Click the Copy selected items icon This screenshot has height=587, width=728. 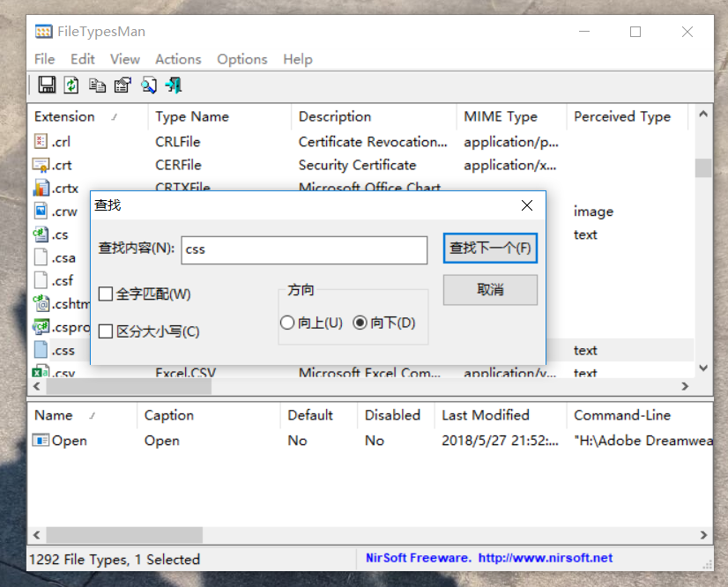point(97,85)
